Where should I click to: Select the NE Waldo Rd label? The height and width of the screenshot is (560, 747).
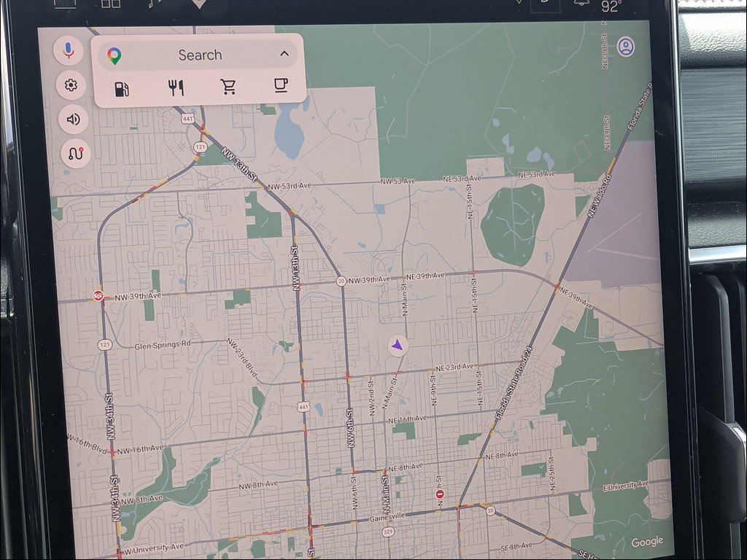coord(599,195)
